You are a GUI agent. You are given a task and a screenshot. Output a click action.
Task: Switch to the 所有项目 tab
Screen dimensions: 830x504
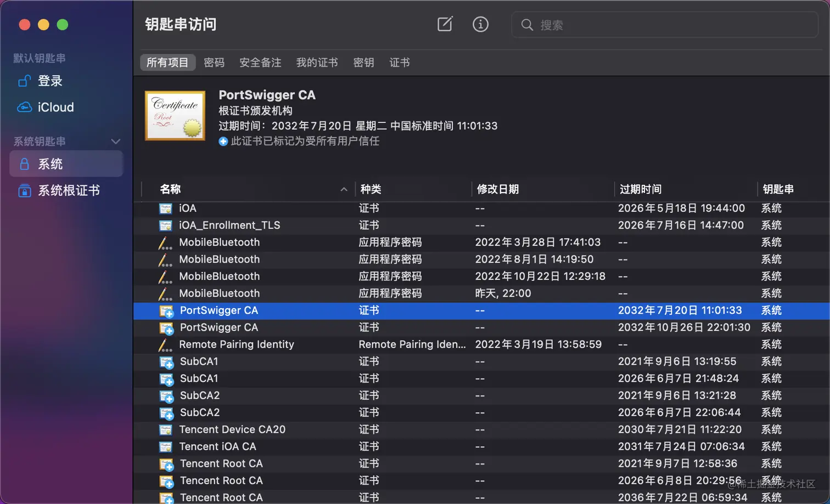coord(167,63)
